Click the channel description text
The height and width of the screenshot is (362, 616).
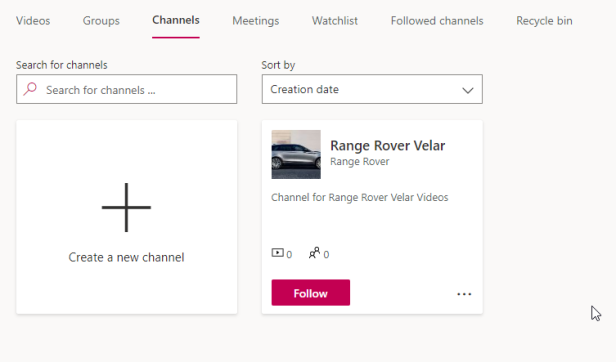pos(359,197)
